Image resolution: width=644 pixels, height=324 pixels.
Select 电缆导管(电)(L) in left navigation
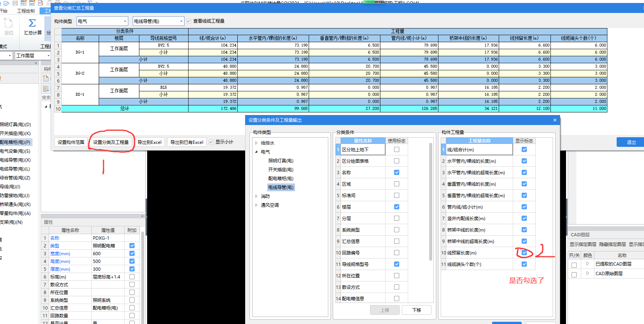pyautogui.click(x=15, y=169)
